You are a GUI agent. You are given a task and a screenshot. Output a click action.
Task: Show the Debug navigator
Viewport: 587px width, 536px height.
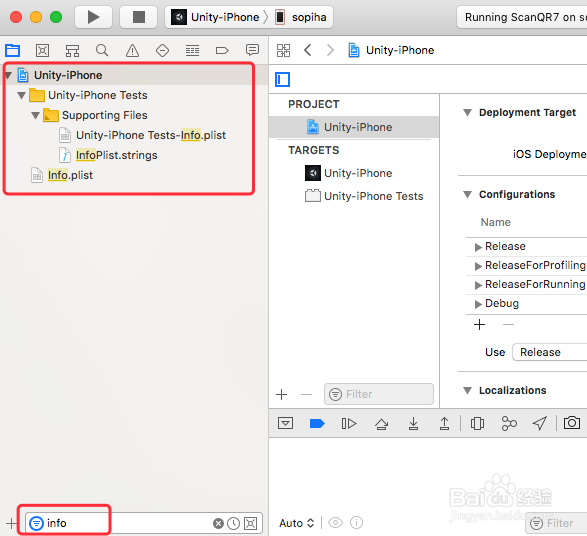pos(192,50)
